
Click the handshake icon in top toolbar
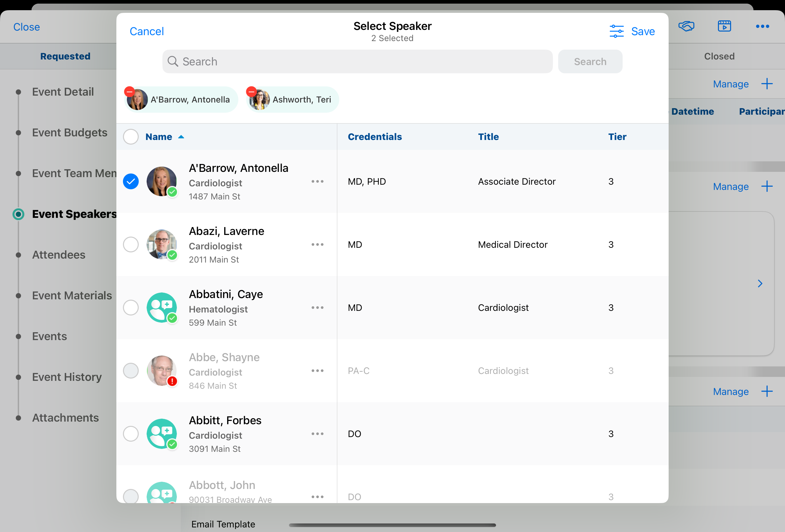686,26
